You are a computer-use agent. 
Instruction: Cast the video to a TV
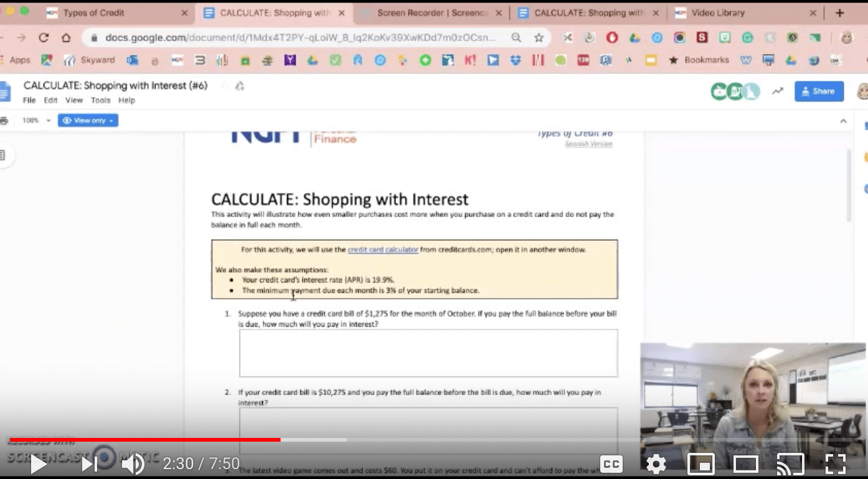(790, 463)
